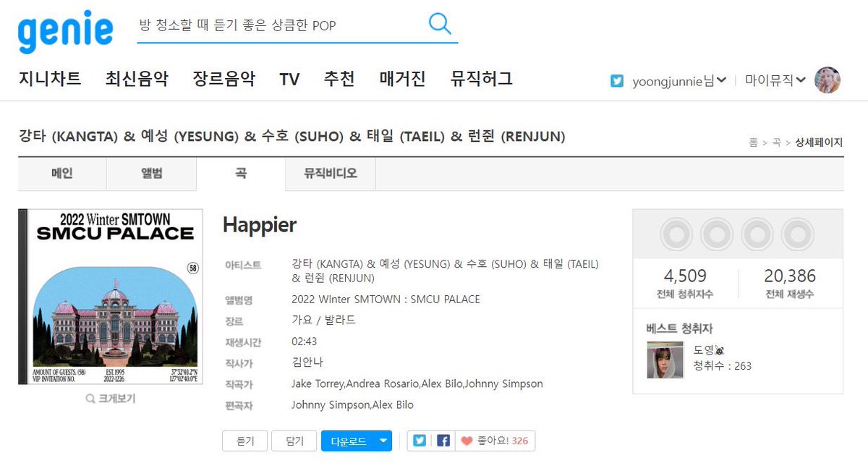Click the song title Happier

(260, 225)
